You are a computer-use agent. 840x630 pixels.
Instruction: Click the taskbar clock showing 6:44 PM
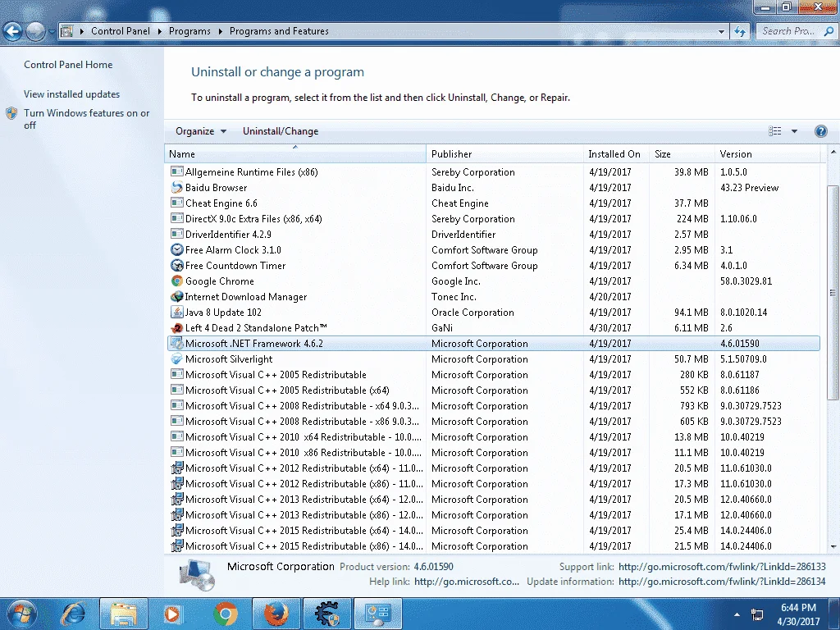click(x=797, y=614)
